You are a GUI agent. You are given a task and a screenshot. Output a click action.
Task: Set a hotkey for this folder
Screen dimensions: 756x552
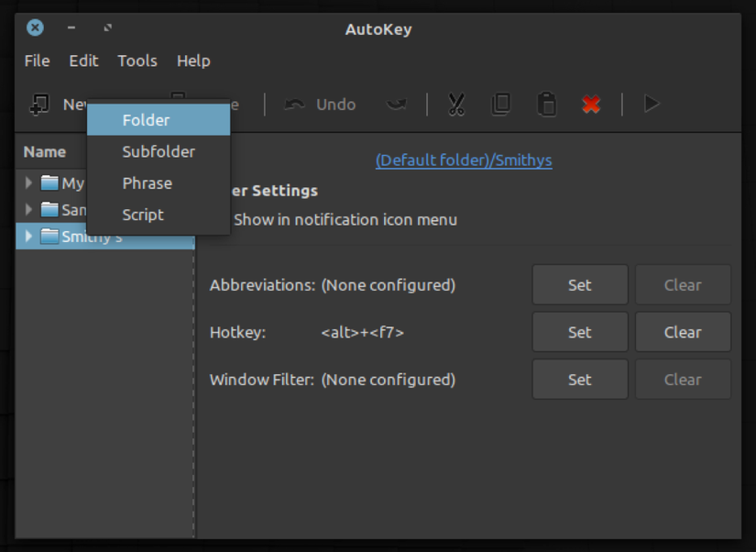579,332
